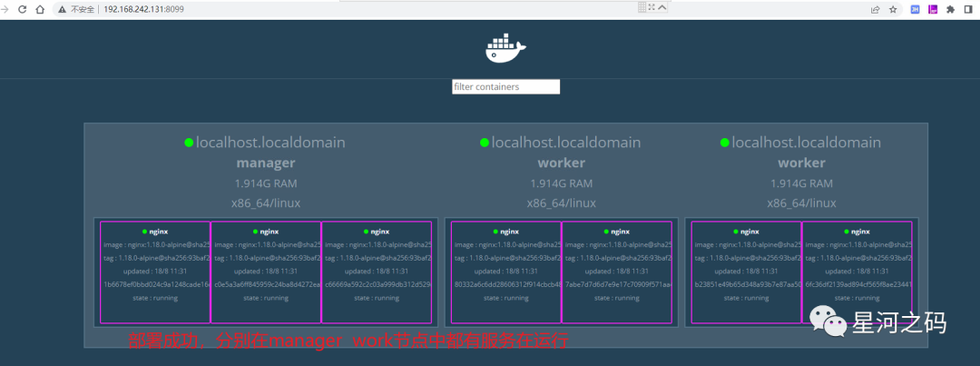Viewport: 980px width, 366px height.
Task: Click state : running in container b23851e4 card
Action: pos(746,298)
